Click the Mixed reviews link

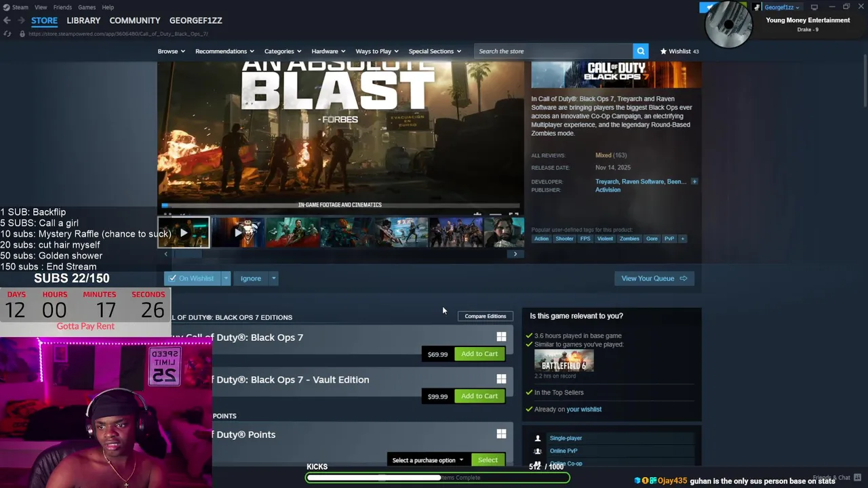click(x=603, y=155)
